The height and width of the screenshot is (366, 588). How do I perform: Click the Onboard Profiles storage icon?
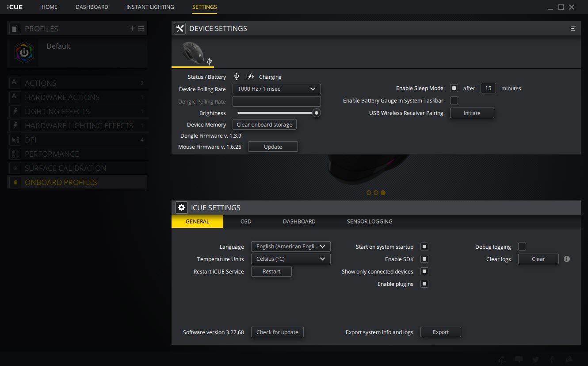tap(15, 182)
